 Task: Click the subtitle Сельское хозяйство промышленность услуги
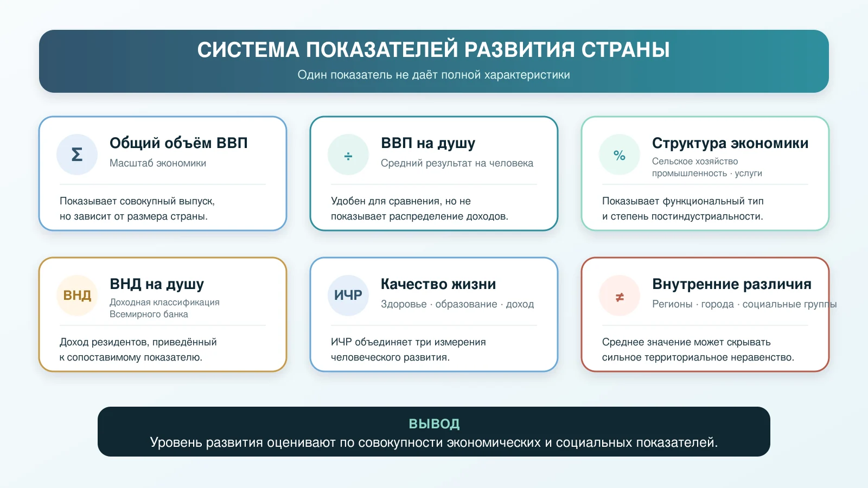pos(707,168)
